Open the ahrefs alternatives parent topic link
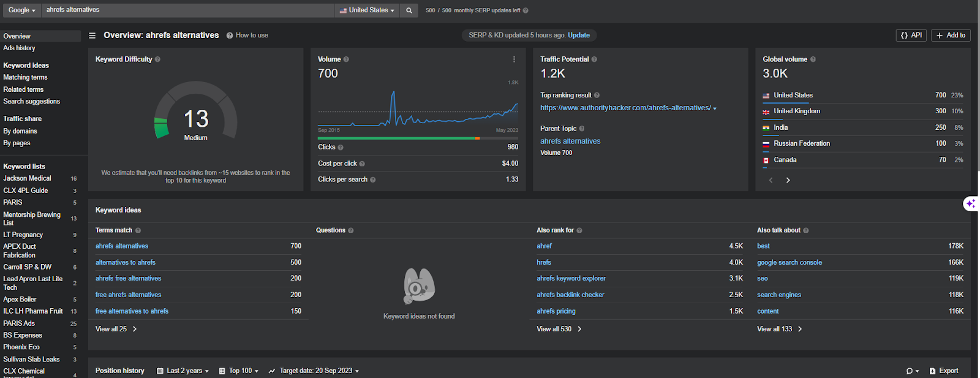980x378 pixels. click(x=570, y=142)
